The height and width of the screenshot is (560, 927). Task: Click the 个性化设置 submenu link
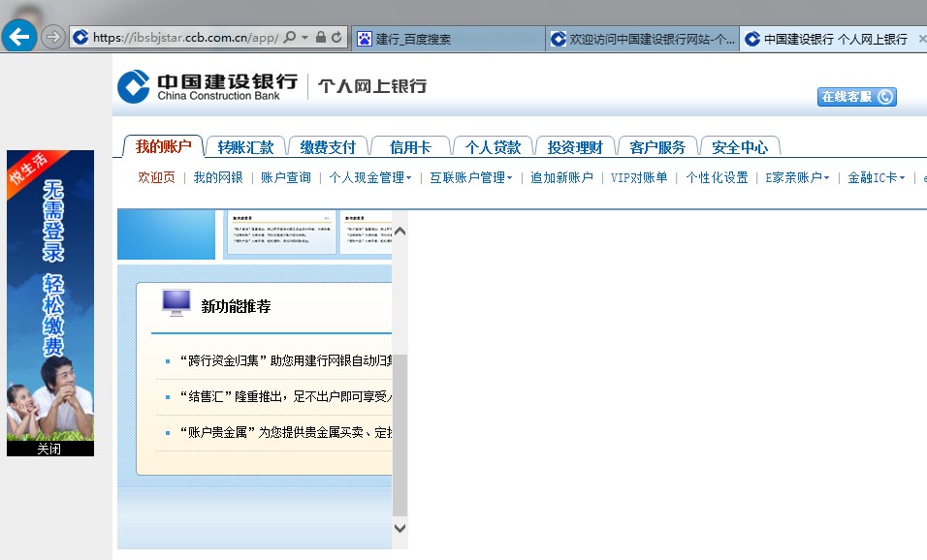click(x=717, y=178)
